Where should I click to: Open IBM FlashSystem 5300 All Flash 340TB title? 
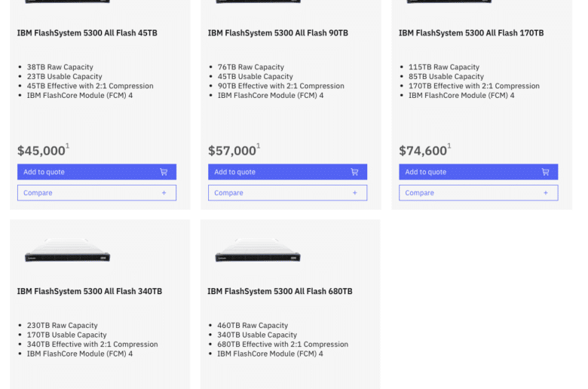pos(90,292)
